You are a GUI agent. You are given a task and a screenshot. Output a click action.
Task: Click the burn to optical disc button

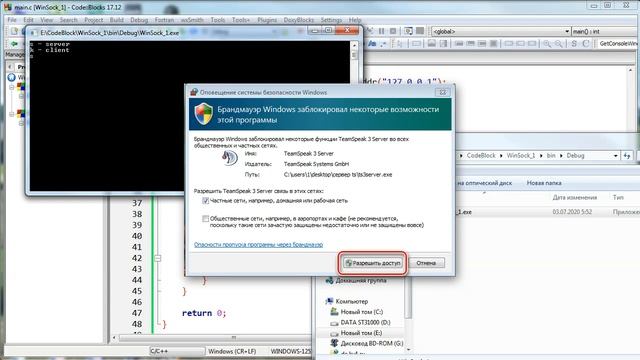[484, 183]
